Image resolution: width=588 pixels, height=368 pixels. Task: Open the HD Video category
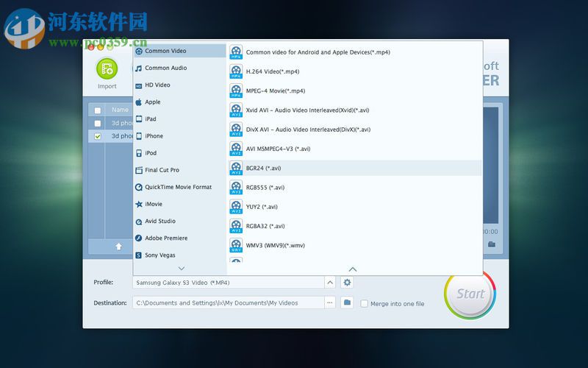[179, 85]
